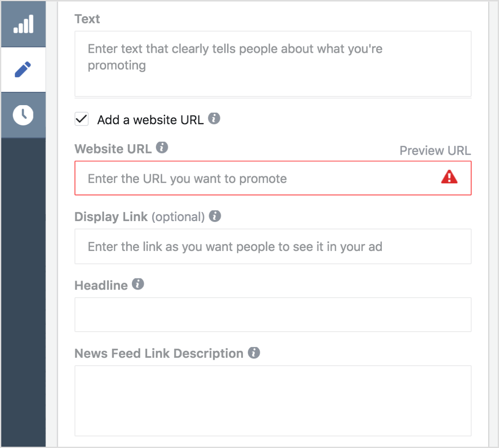This screenshot has height=448, width=499.
Task: Show info tooltip beside Headline label
Action: (x=138, y=284)
